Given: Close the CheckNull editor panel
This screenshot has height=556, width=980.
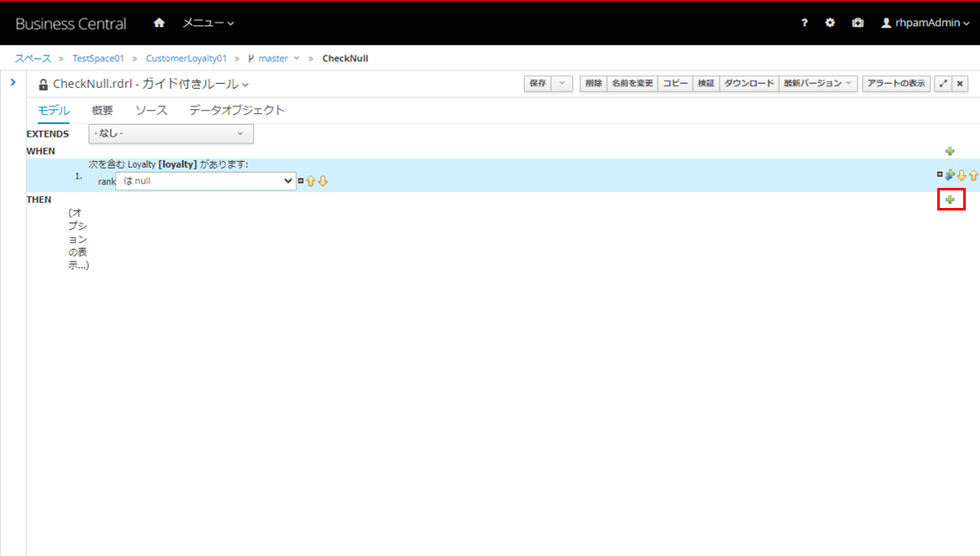Looking at the screenshot, I should pos(960,83).
